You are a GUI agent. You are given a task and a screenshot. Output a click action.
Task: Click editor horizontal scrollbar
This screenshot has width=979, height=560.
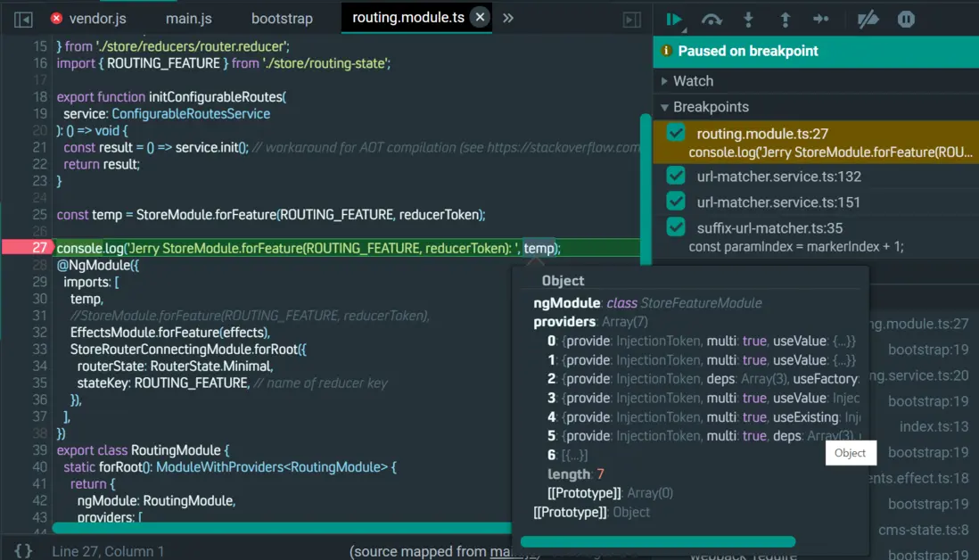pos(282,528)
